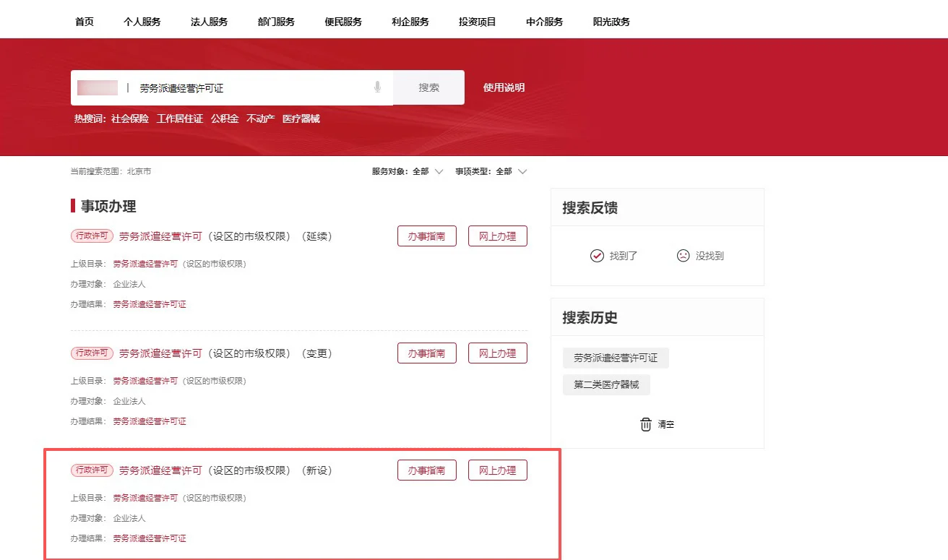Expand the 事项类型 filter dropdown
The height and width of the screenshot is (560, 948).
(522, 171)
